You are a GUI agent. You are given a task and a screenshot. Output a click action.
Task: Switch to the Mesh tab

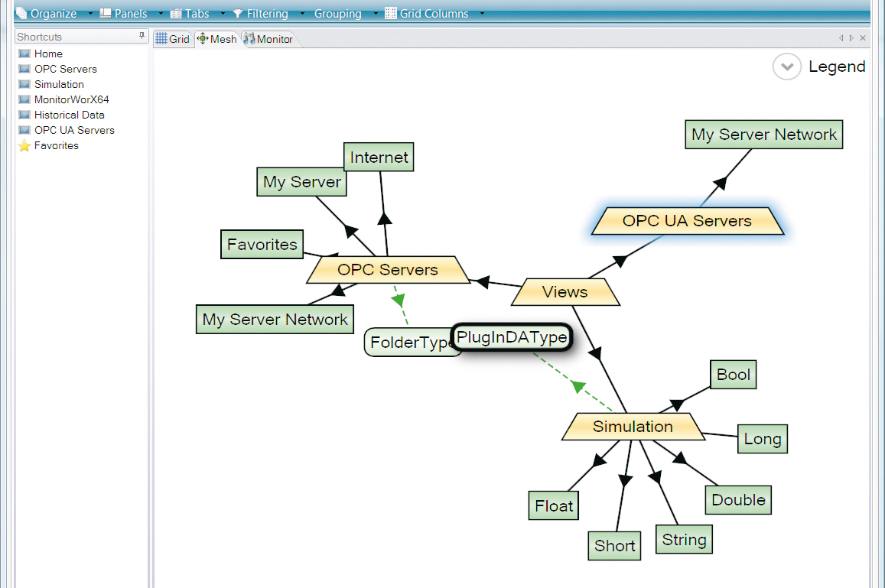click(217, 39)
